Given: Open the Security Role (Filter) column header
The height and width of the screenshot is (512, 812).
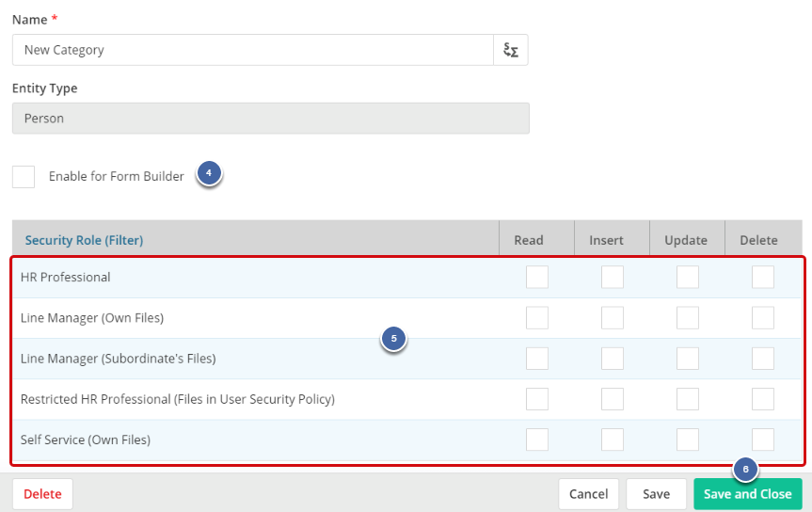Looking at the screenshot, I should pos(84,240).
